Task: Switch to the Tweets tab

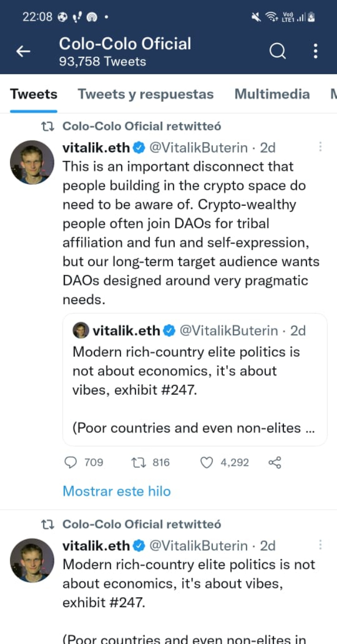Action: 34,94
